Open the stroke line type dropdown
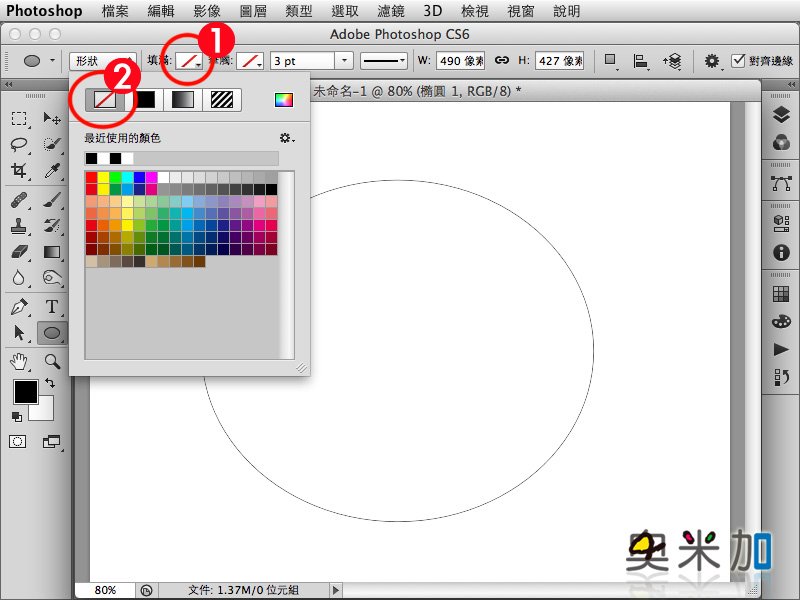Screen dimensions: 800x600 click(384, 61)
